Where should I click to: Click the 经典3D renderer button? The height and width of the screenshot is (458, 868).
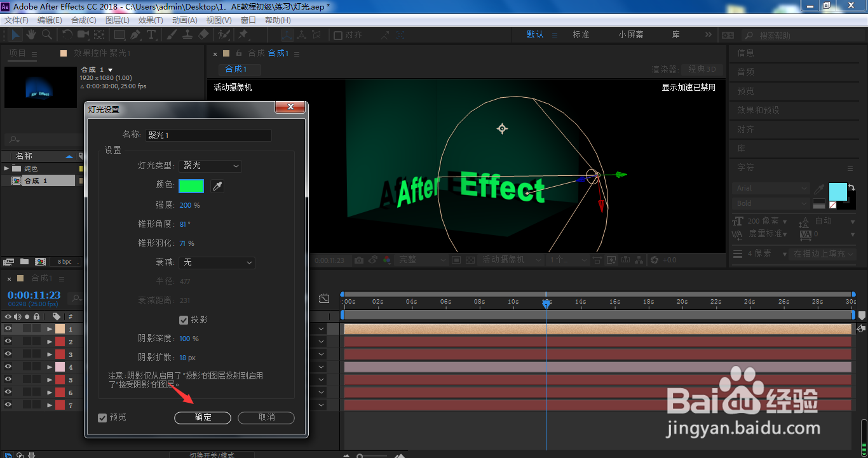[702, 69]
